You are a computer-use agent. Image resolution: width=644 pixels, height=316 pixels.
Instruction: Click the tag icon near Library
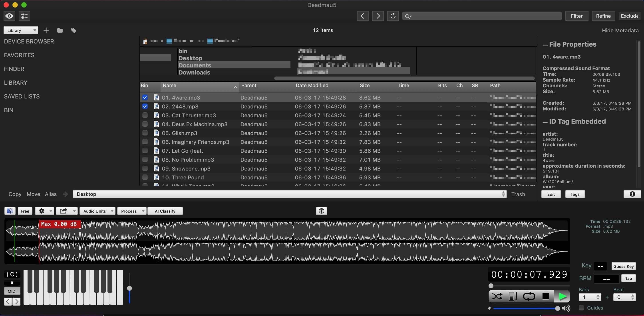pos(74,30)
